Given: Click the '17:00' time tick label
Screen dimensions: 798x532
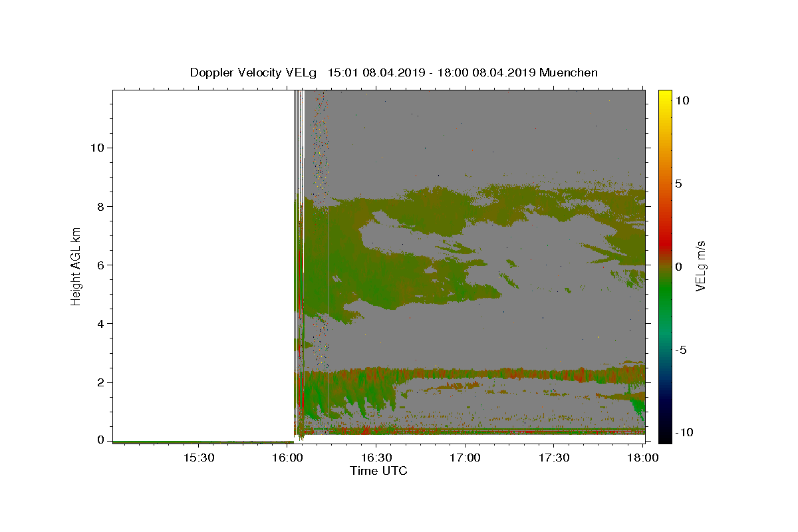Looking at the screenshot, I should [x=465, y=458].
